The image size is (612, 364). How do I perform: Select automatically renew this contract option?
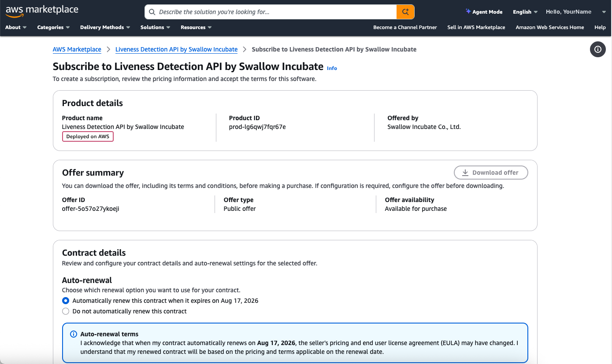click(66, 301)
